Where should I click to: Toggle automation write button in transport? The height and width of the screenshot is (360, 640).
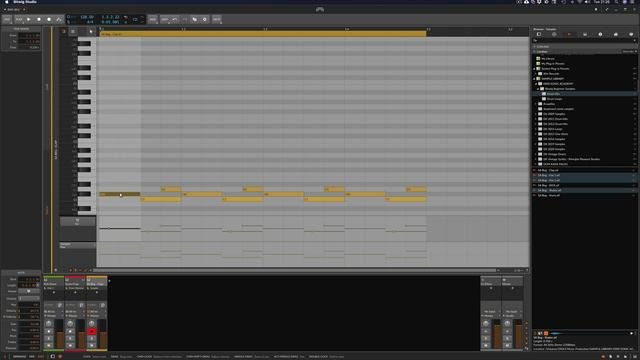59,19
